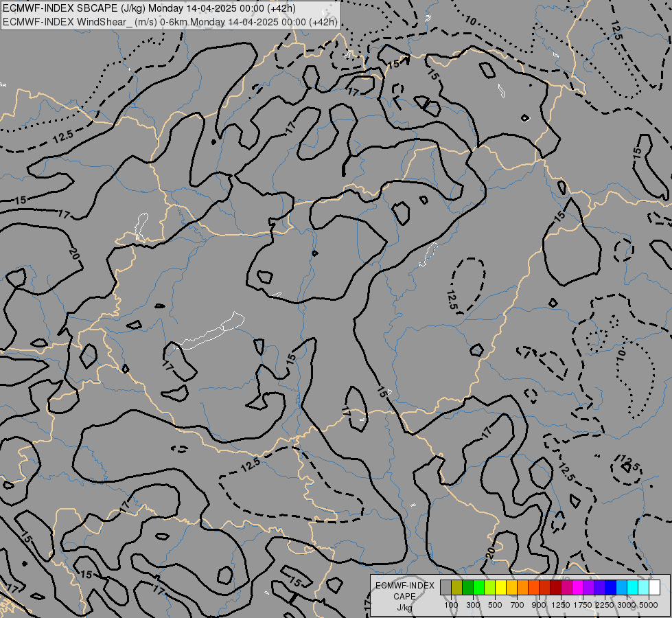Pick the white swatch ending the legend
Image resolution: width=672 pixels, height=618 pixels.
coord(654,588)
